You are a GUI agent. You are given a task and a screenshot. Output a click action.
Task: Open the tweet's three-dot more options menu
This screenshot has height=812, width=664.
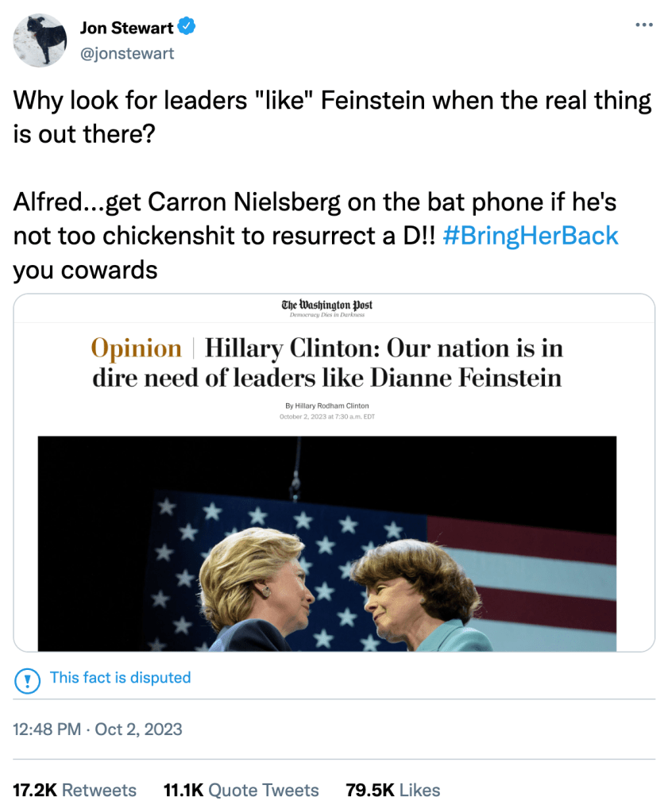pos(643,25)
